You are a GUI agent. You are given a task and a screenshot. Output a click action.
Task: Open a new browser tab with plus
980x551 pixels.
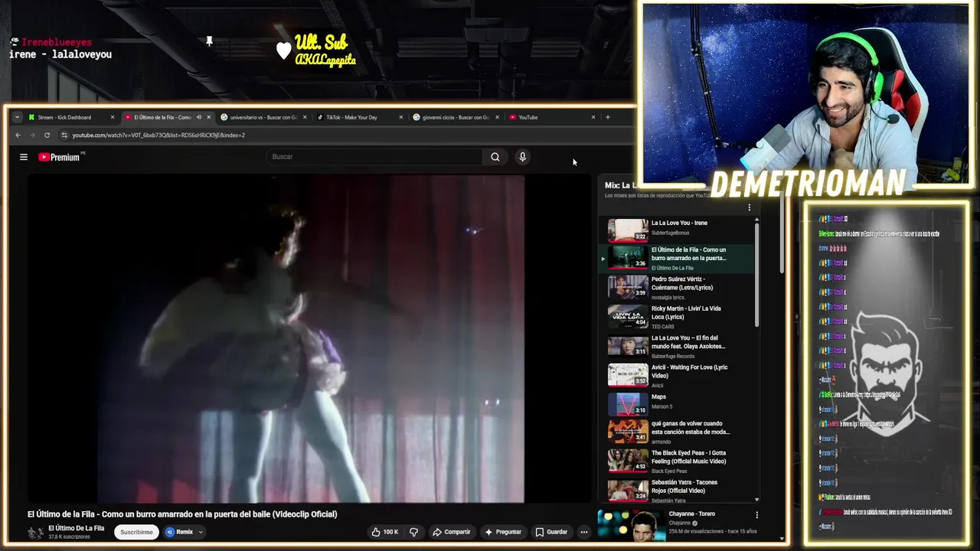608,117
